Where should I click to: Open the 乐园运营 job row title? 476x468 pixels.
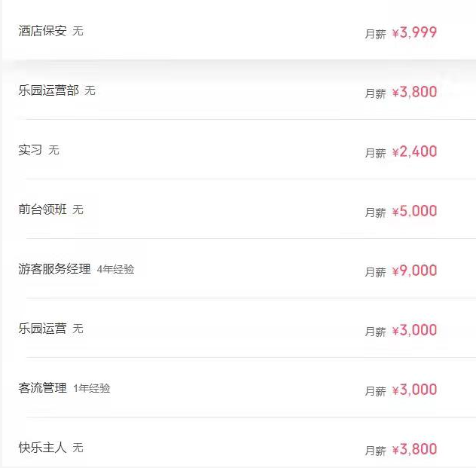[42, 329]
